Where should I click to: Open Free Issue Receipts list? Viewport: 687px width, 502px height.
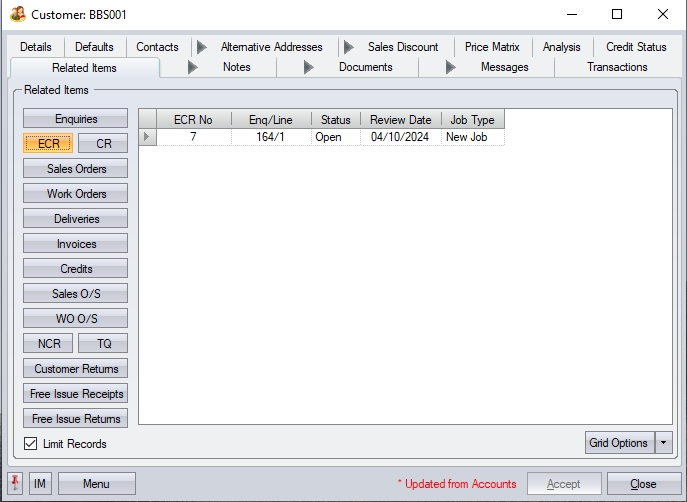76,394
